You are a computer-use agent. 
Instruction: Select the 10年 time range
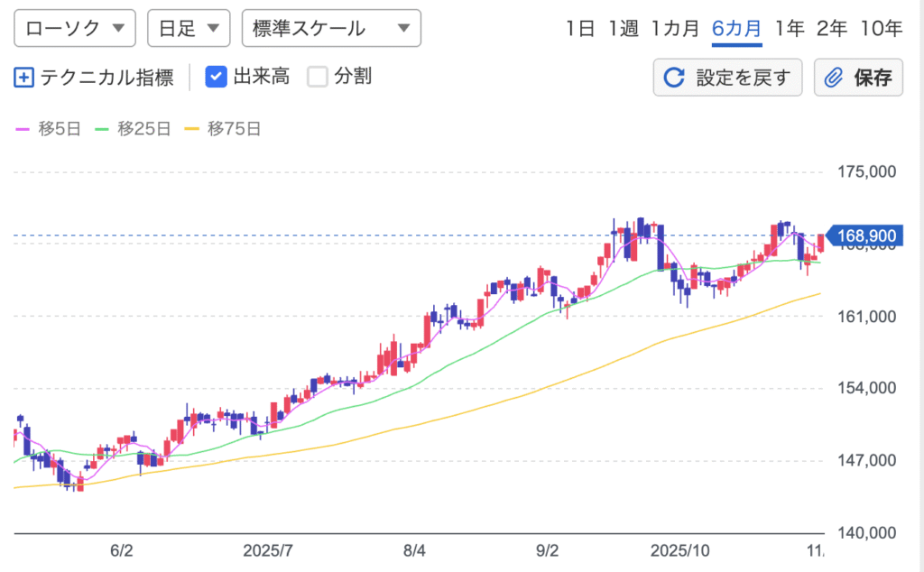pyautogui.click(x=881, y=28)
